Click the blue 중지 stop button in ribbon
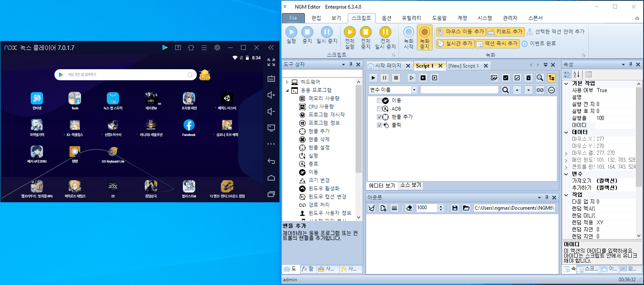The image size is (644, 285). pyautogui.click(x=307, y=35)
